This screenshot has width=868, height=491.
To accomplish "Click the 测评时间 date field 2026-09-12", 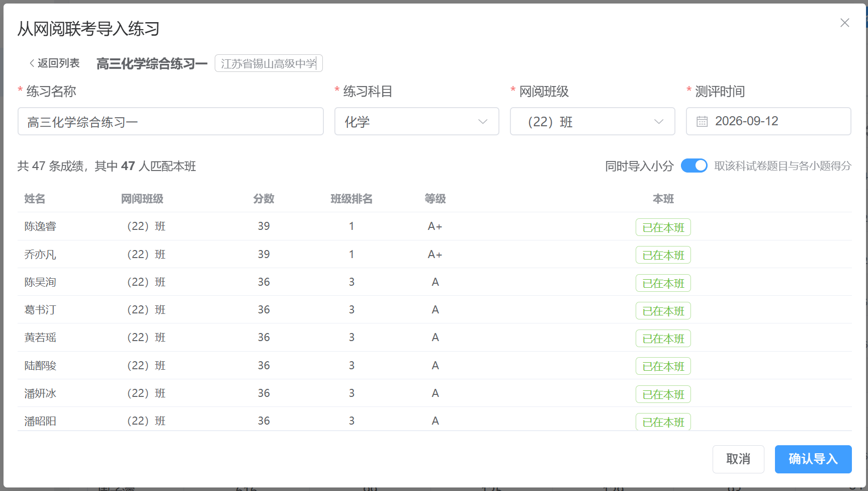I will [x=768, y=121].
